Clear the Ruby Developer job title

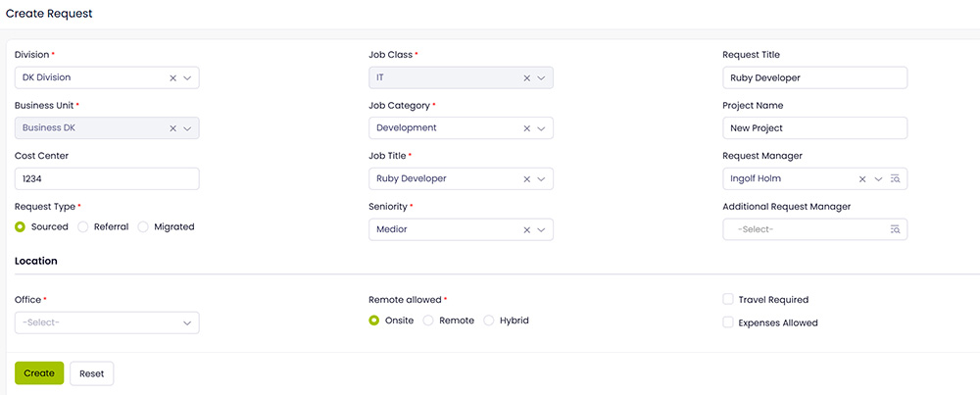(x=526, y=179)
